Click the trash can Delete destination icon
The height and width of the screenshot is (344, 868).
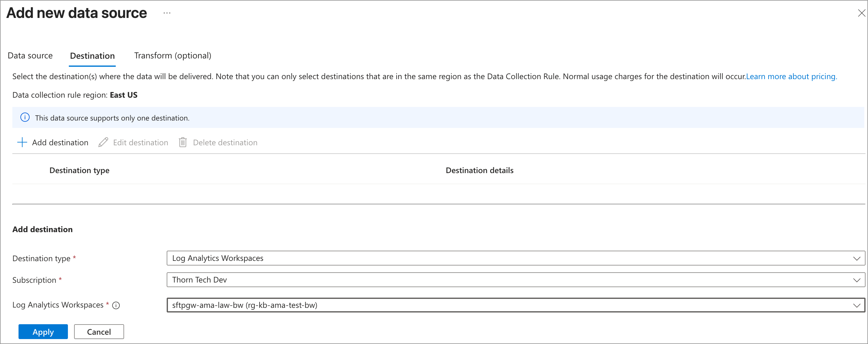(x=183, y=142)
